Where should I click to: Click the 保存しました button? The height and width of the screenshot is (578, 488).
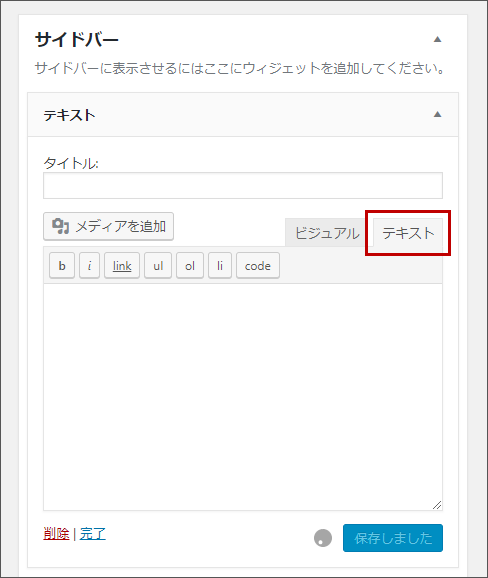point(393,538)
